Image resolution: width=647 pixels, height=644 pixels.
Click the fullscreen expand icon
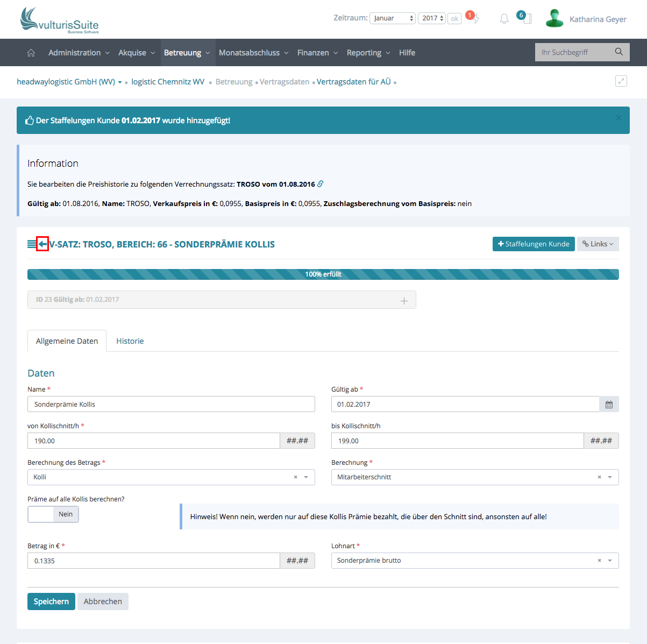click(x=621, y=81)
